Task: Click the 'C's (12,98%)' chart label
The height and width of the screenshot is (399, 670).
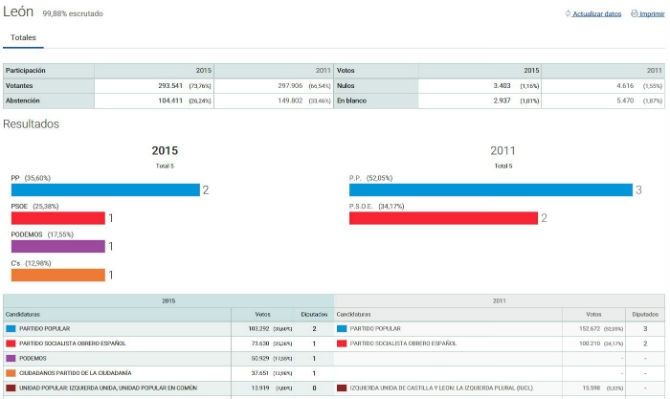Action: tap(31, 263)
